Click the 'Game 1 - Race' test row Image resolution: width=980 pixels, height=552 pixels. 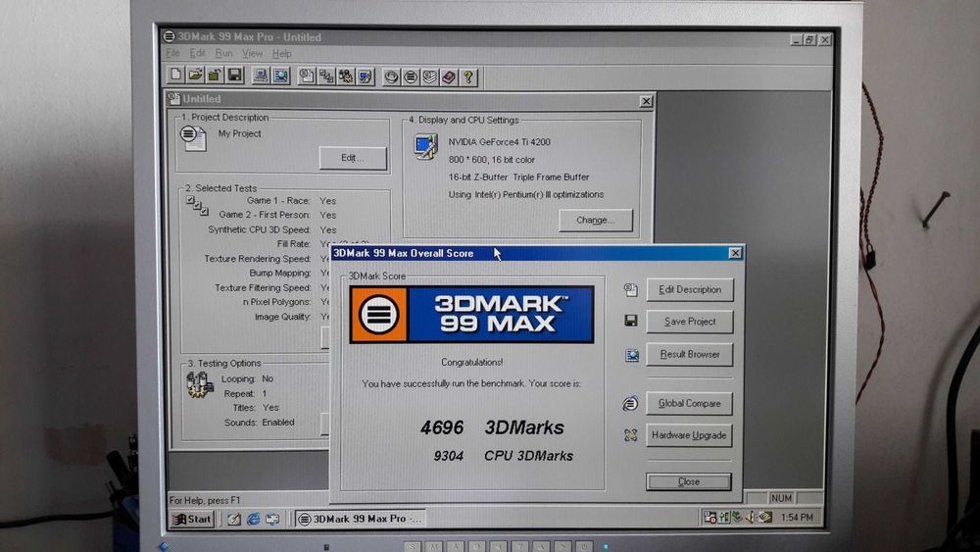click(x=291, y=201)
